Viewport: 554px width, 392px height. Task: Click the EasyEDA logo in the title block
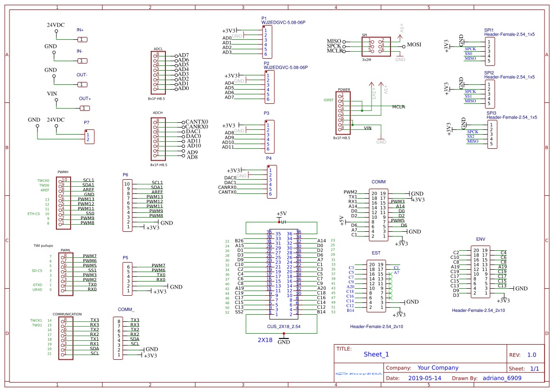pyautogui.click(x=358, y=374)
